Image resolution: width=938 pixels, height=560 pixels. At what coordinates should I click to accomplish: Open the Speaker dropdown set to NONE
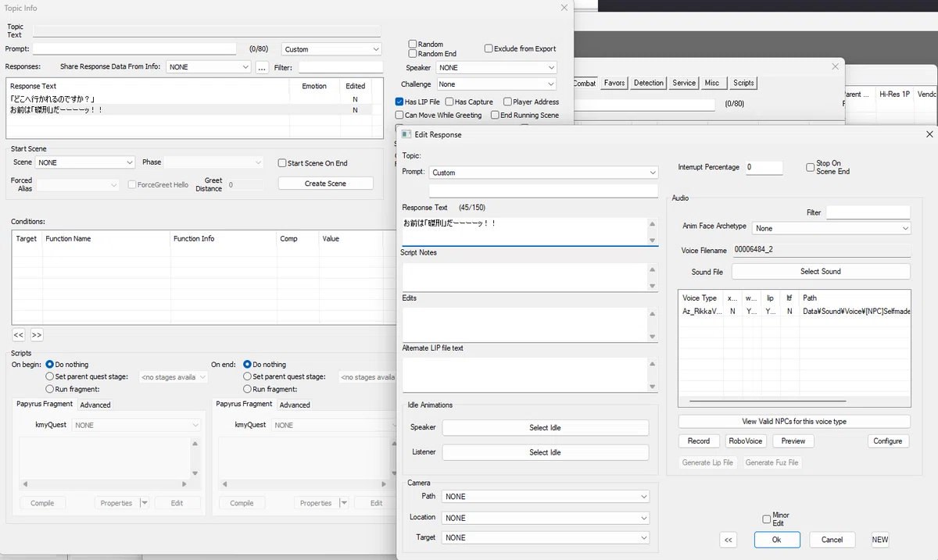496,68
